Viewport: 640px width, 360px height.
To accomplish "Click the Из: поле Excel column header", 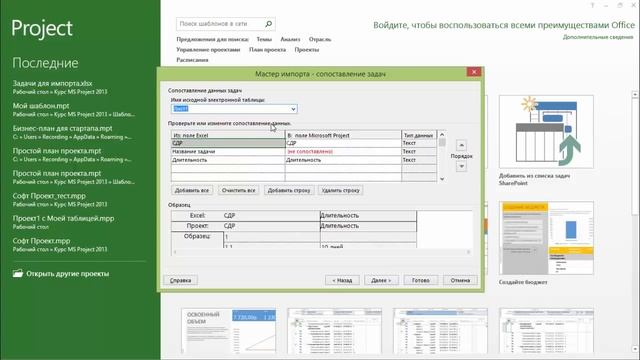I will point(228,135).
